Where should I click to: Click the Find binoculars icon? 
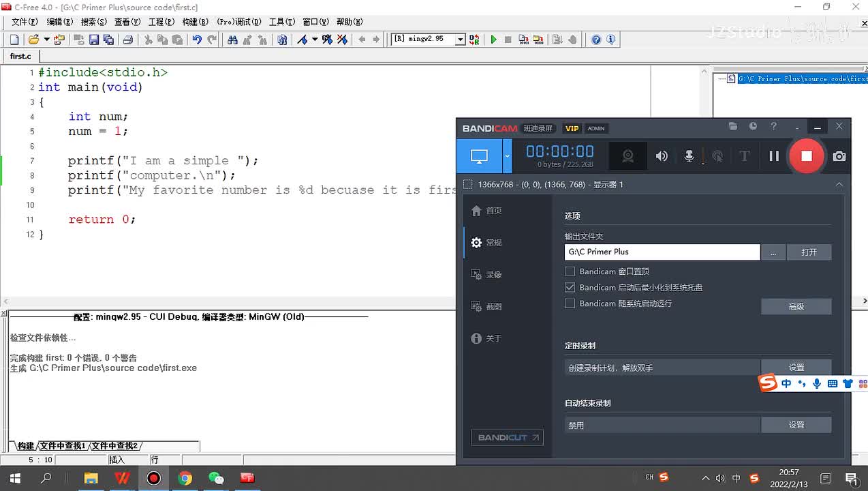tap(232, 40)
